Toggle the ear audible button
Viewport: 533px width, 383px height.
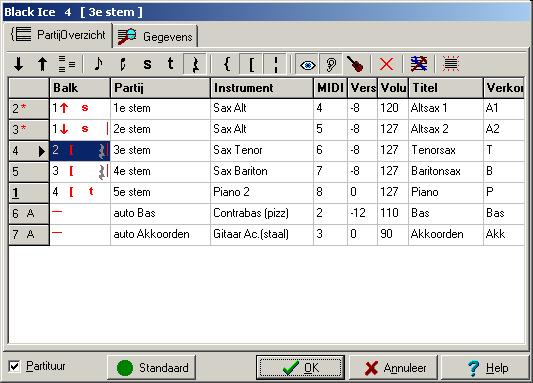(331, 64)
